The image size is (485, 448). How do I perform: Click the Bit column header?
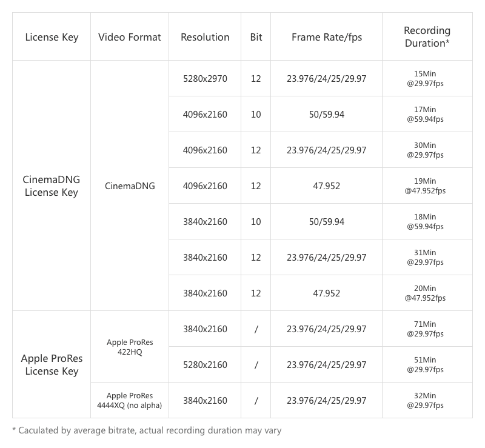pyautogui.click(x=256, y=37)
